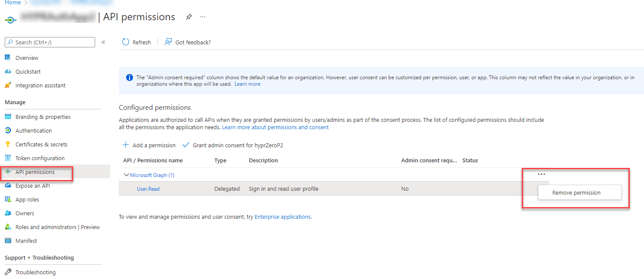Click the Integration assistant rocket icon

point(8,85)
